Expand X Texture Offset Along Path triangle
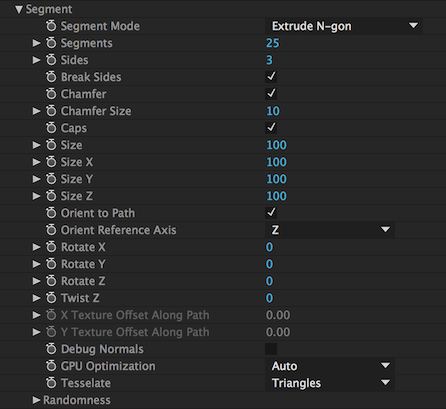 point(36,315)
